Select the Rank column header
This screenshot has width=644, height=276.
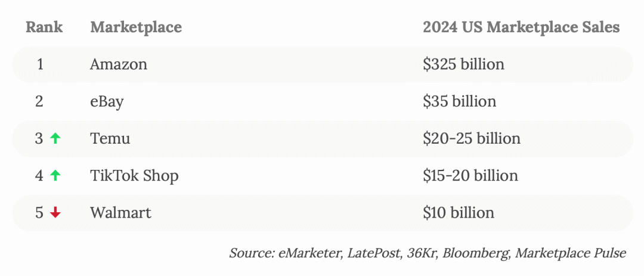(44, 27)
